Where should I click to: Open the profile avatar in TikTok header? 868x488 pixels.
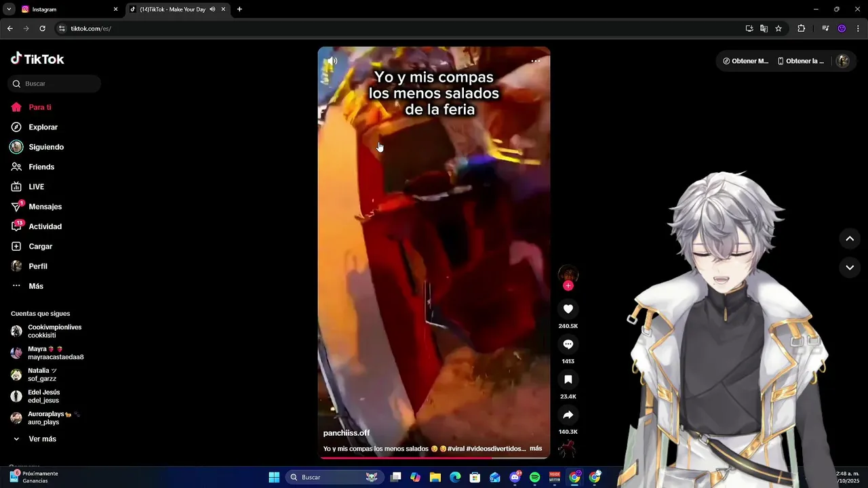tap(843, 61)
